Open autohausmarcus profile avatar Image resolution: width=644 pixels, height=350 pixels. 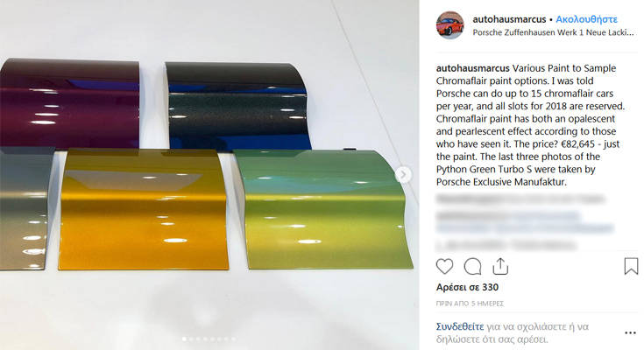point(450,25)
